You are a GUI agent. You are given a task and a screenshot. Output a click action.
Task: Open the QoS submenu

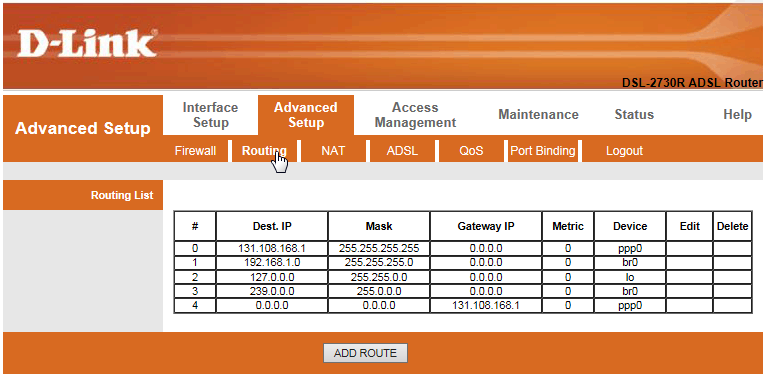(x=471, y=151)
